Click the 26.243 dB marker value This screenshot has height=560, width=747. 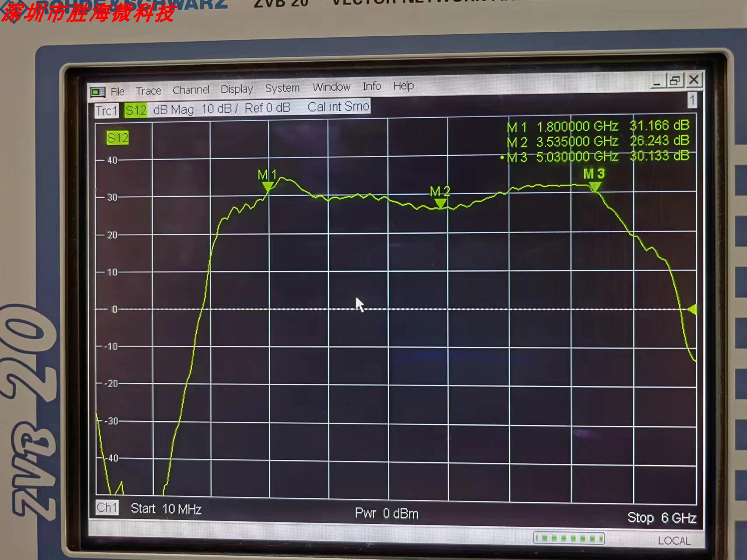click(x=659, y=140)
